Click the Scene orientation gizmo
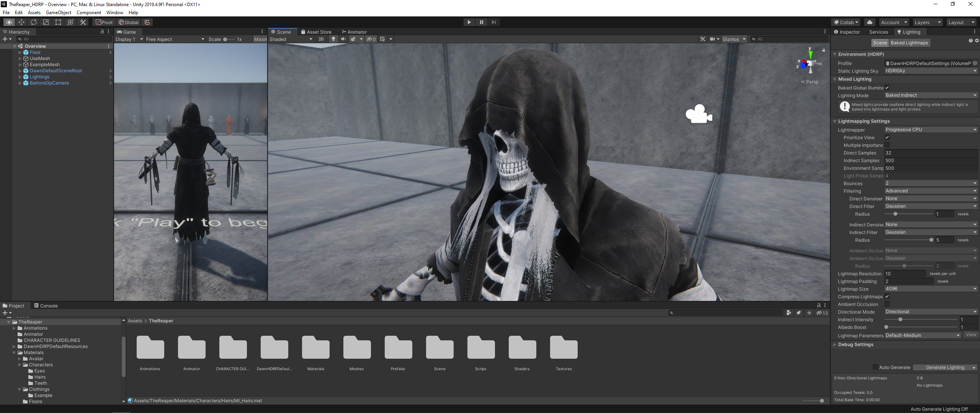The height and width of the screenshot is (413, 980). click(x=810, y=62)
